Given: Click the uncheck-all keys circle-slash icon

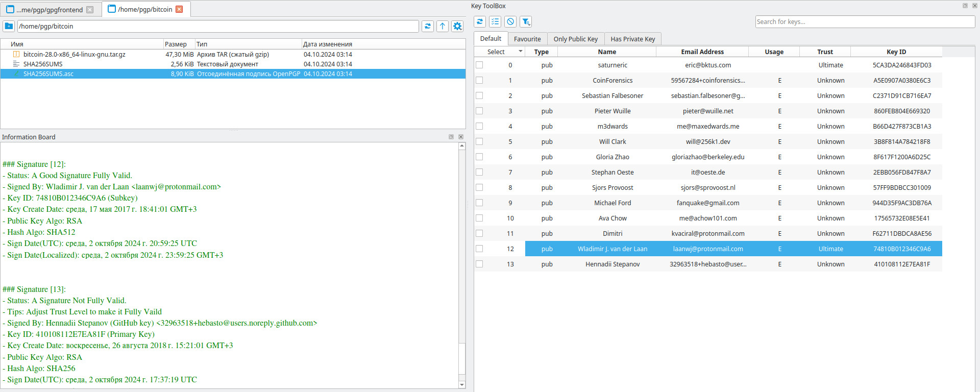Looking at the screenshot, I should [510, 21].
